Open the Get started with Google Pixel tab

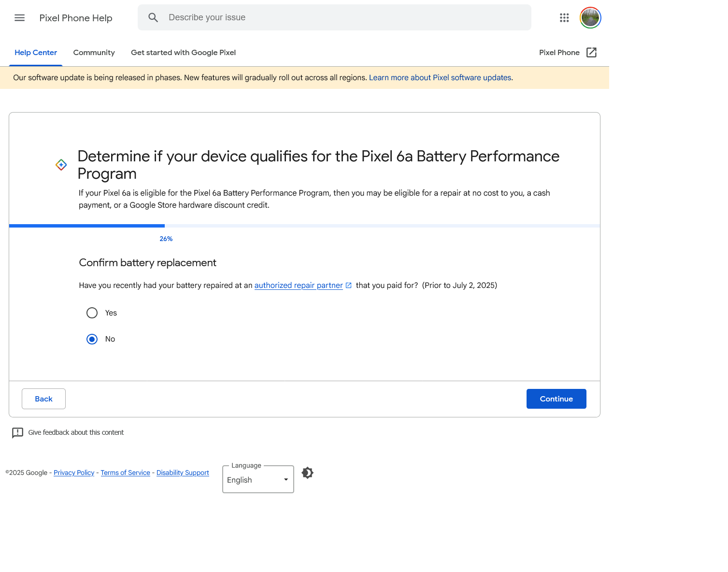183,52
